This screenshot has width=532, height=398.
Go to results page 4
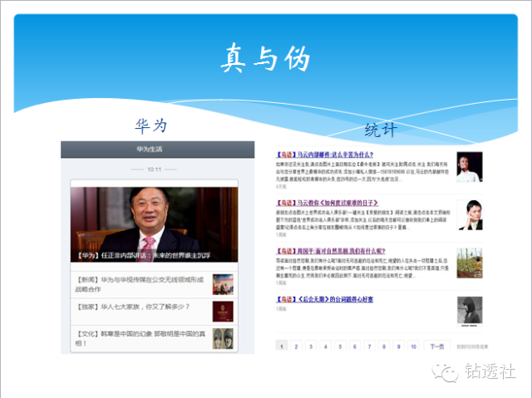pos(325,346)
